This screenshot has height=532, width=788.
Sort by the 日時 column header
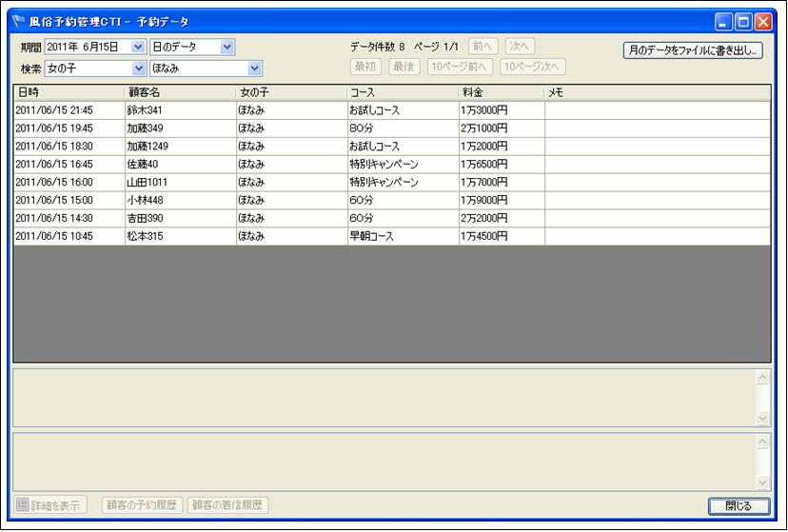coord(69,92)
